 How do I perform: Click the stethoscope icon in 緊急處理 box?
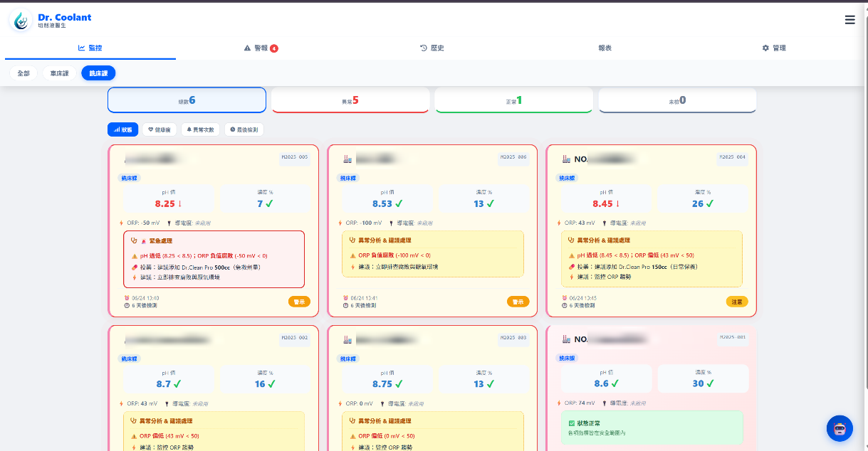point(134,241)
